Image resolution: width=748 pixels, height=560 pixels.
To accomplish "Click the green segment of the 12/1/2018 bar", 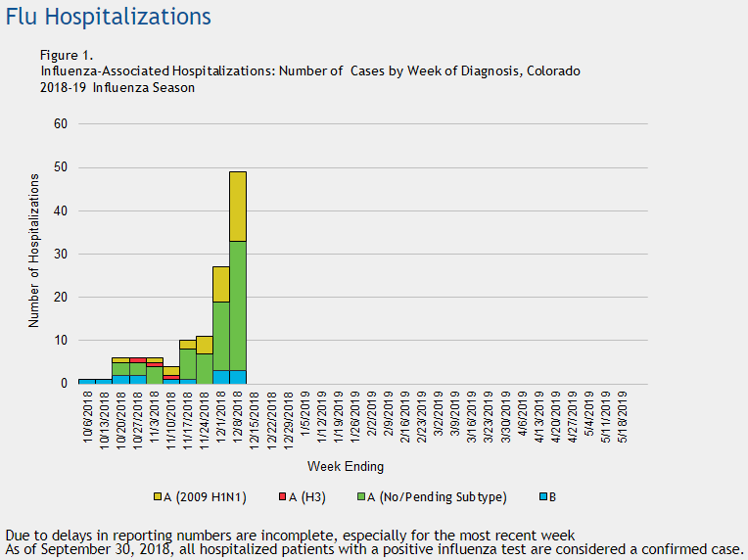I will click(x=221, y=336).
